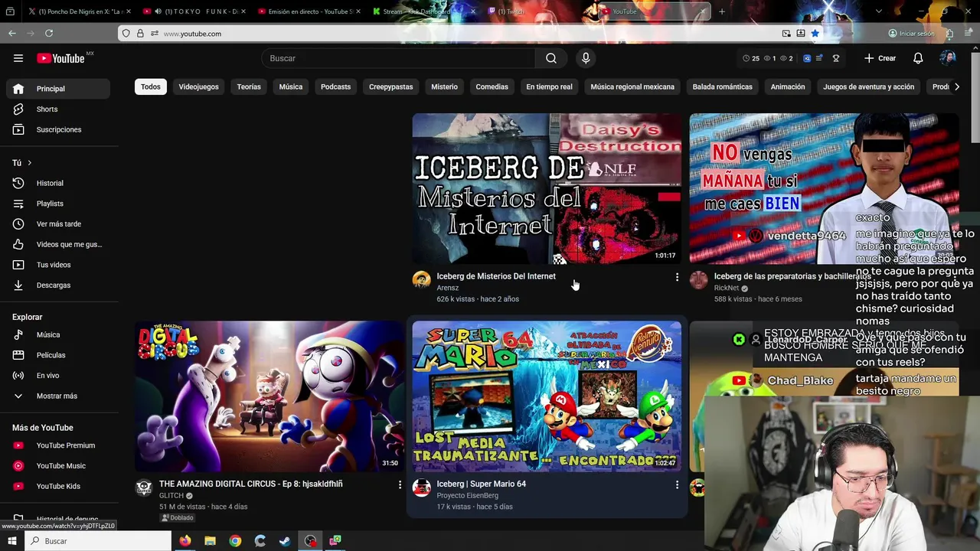Open GLITCH channel avatar
Image resolution: width=980 pixels, height=551 pixels.
(144, 487)
